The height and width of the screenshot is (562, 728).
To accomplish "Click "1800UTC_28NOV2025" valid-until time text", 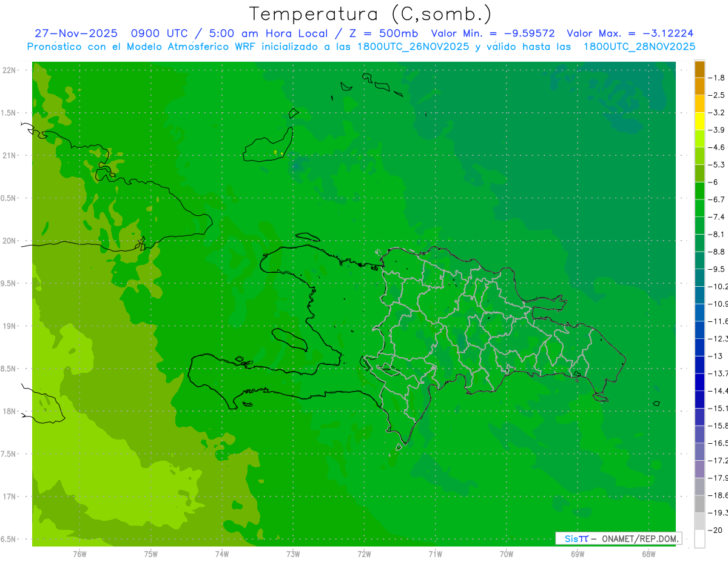I will click(x=639, y=46).
